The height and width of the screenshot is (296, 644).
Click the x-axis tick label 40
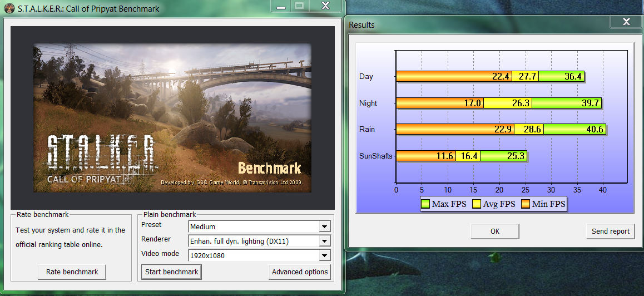click(x=603, y=190)
